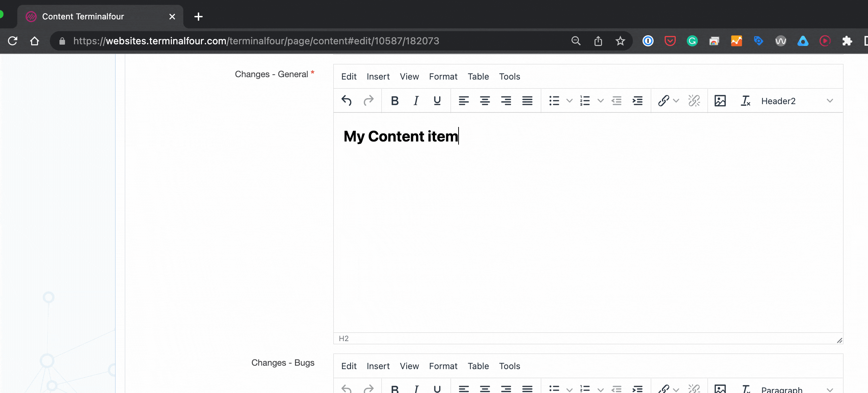Viewport: 868px width, 393px height.
Task: Increase indent in Changes - General editor
Action: (x=638, y=101)
